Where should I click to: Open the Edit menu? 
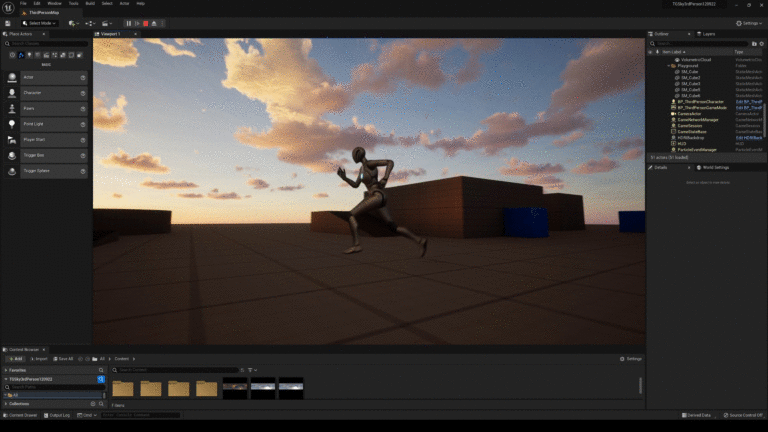tap(37, 3)
